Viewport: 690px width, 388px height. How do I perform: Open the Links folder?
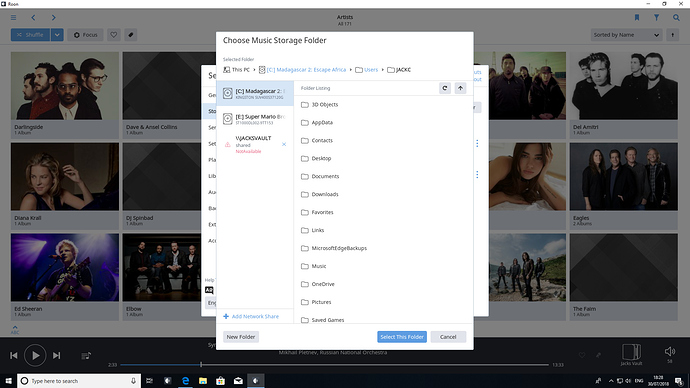pos(382,230)
